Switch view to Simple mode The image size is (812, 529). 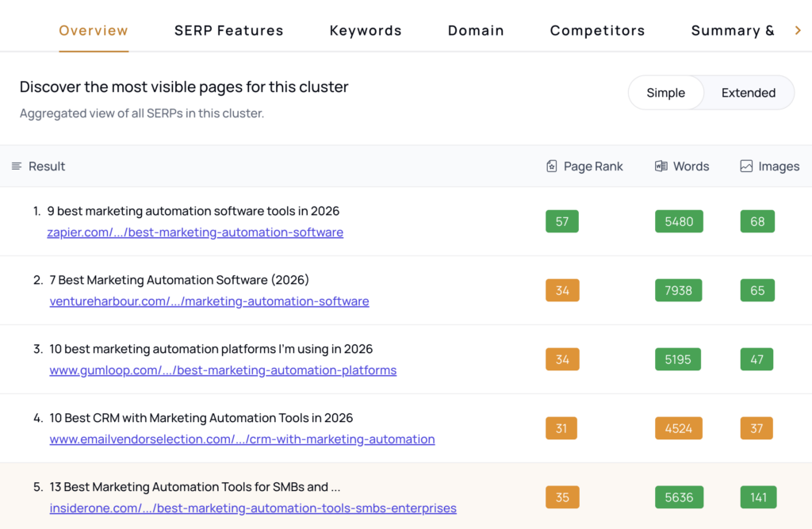click(665, 93)
